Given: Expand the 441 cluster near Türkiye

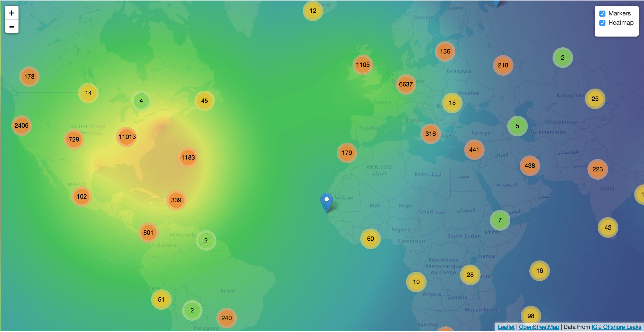Looking at the screenshot, I should pos(474,150).
